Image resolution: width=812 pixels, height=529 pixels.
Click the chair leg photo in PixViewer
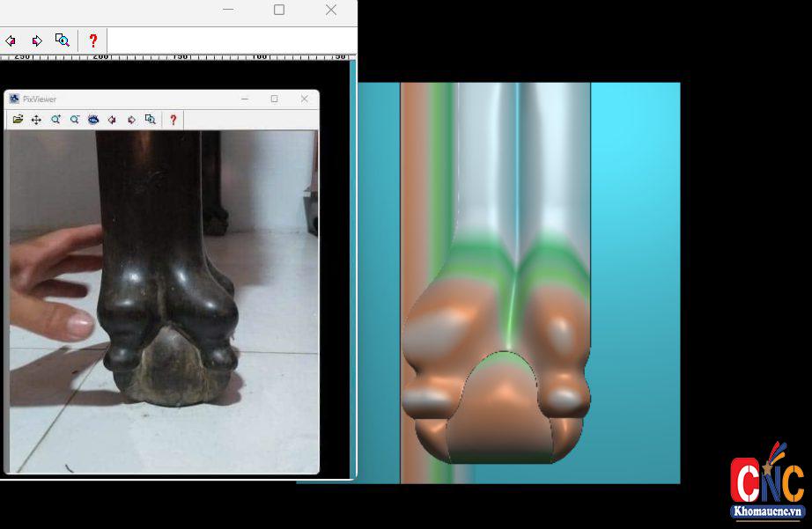click(x=163, y=299)
